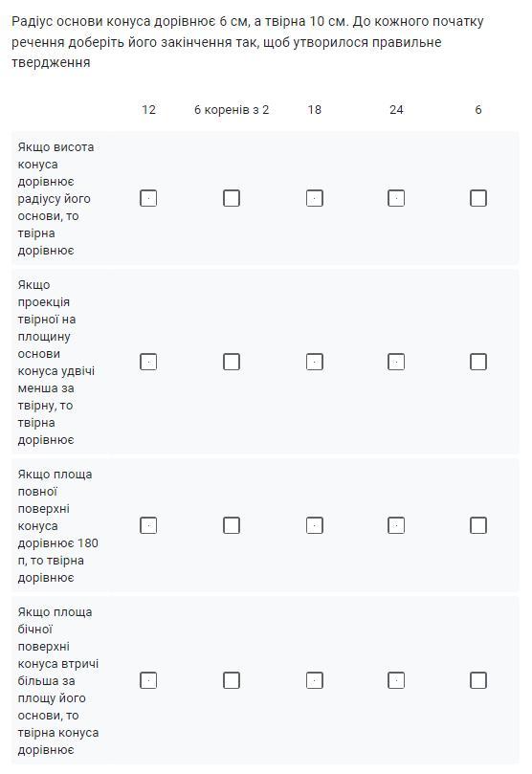
Task: Check 6 for the cone height row
Action: 478,198
